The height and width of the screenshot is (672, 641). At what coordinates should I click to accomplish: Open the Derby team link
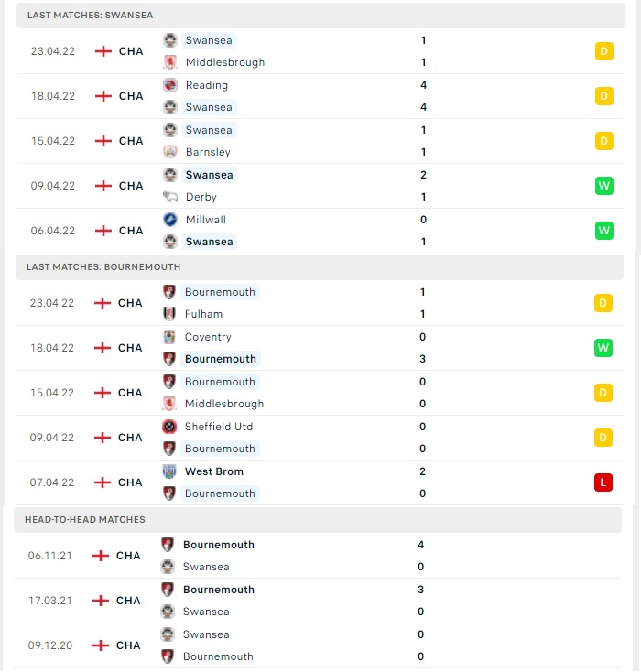pos(201,197)
